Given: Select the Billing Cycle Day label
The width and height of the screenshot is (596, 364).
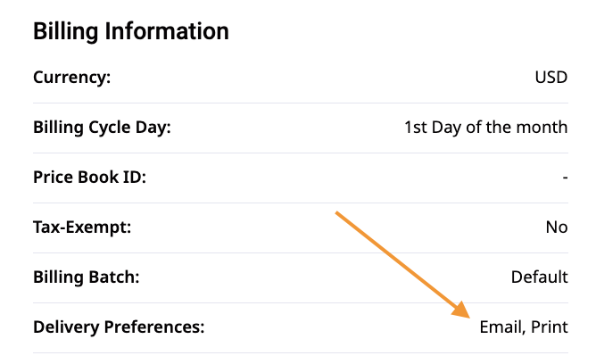Looking at the screenshot, I should [x=102, y=128].
